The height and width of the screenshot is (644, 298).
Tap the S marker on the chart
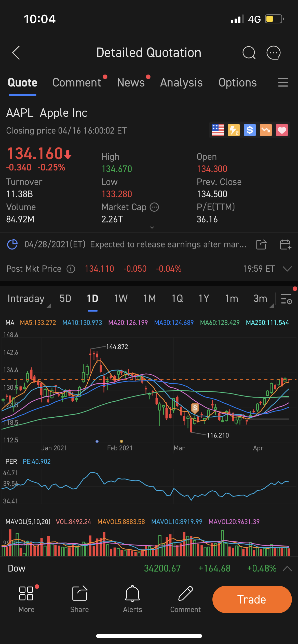(x=195, y=408)
